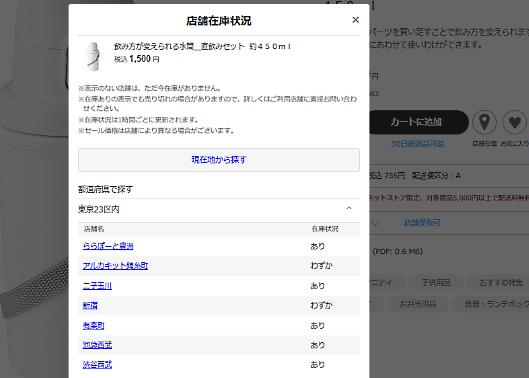
Task: Click the あり status for ららぽーと豊洲
Action: [x=317, y=246]
